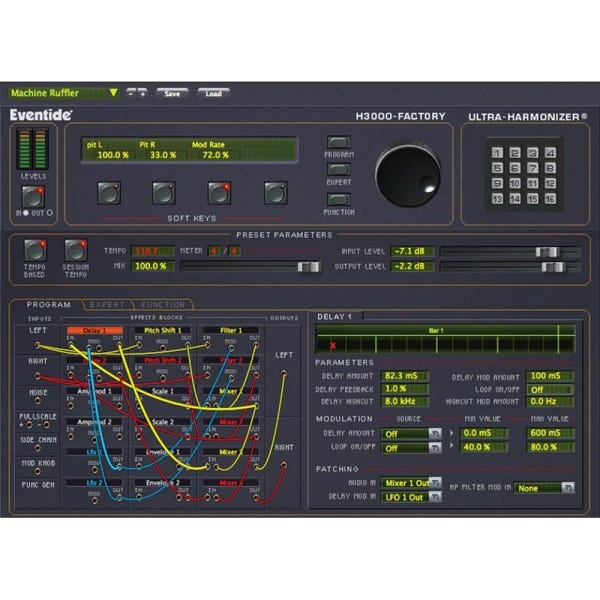This screenshot has height=600, width=600.
Task: Toggle the Loop On/Off parameter field
Action: [x=550, y=390]
